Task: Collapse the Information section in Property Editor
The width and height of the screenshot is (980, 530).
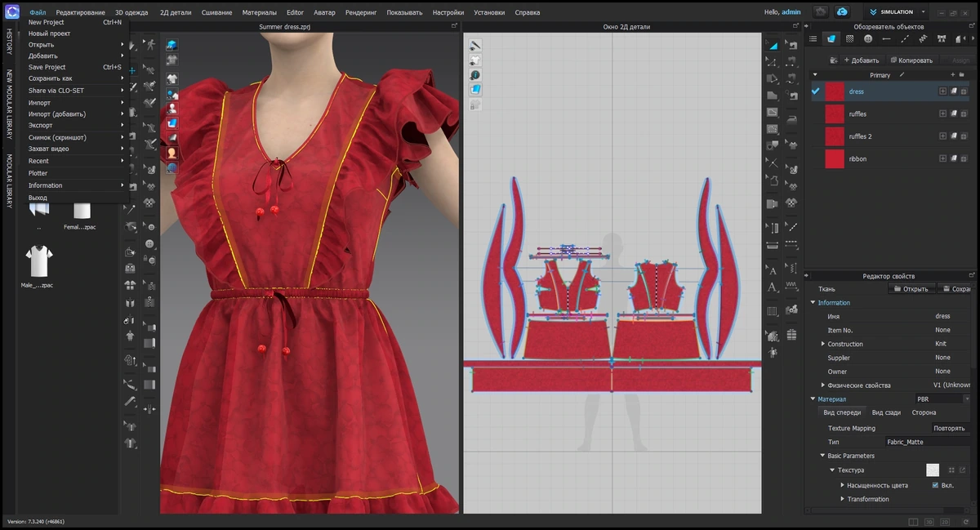Action: [813, 303]
